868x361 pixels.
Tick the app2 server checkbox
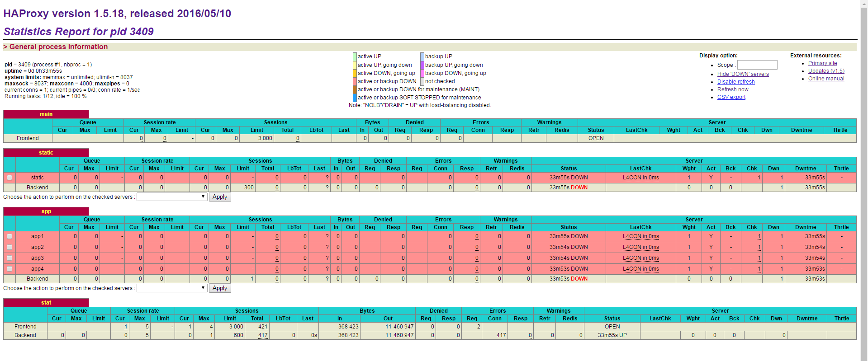click(x=9, y=248)
